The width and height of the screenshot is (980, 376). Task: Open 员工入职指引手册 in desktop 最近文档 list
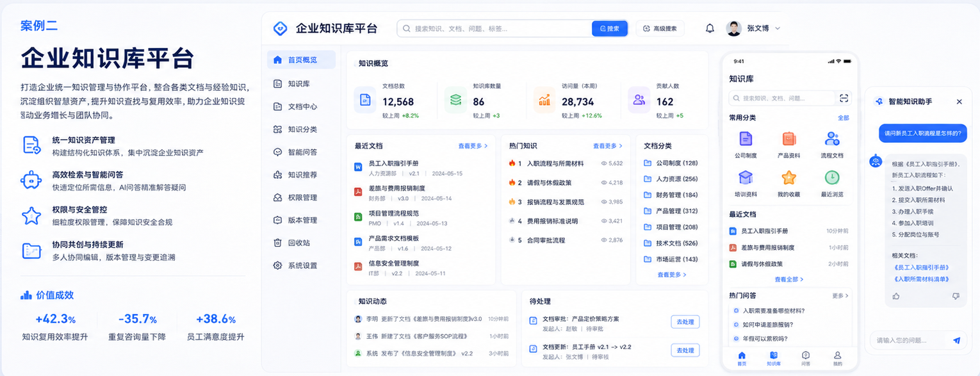[x=393, y=163]
